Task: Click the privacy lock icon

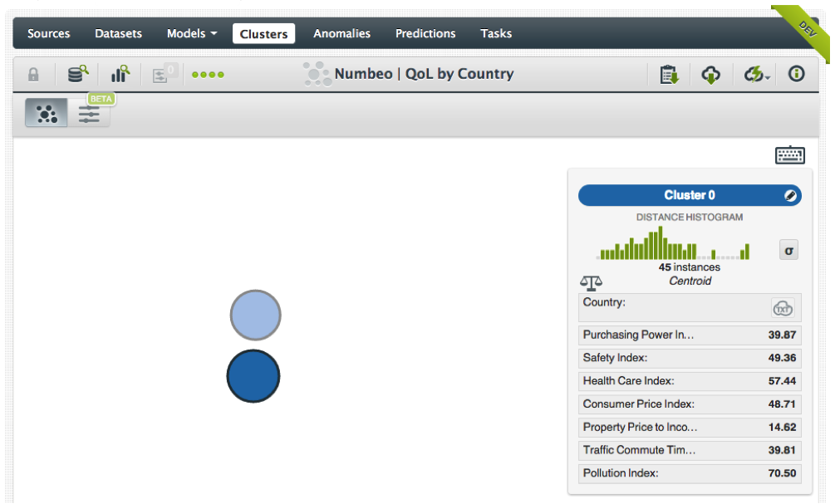Action: coord(33,75)
